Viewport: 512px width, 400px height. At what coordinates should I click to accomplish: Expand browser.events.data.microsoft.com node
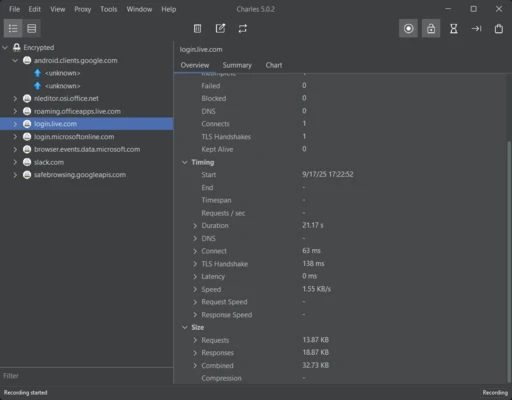[x=15, y=149]
